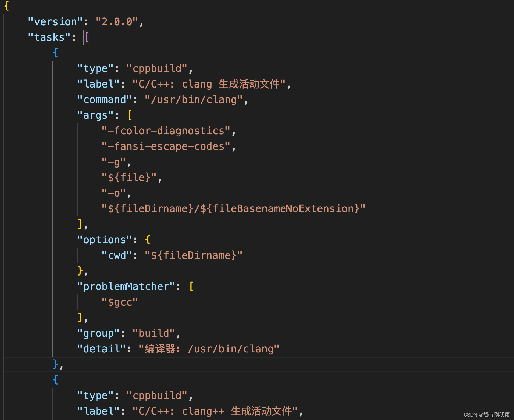This screenshot has width=514, height=420.
Task: Click the "tasks" key
Action: pyautogui.click(x=49, y=37)
